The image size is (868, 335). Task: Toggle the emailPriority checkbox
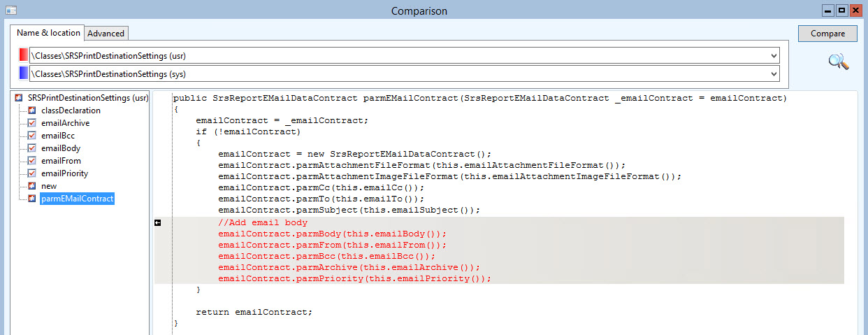32,173
